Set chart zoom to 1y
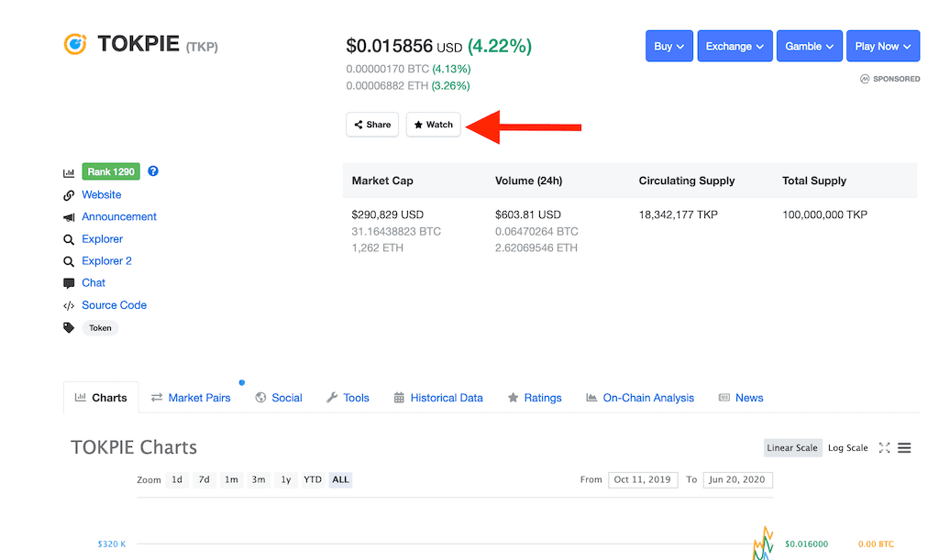This screenshot has height=560, width=939. click(286, 480)
